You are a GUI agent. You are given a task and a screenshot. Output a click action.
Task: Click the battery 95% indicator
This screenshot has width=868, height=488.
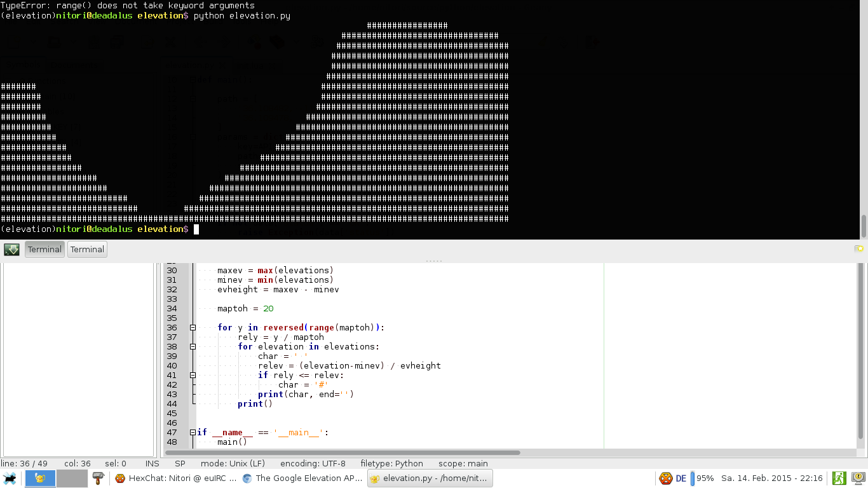[703, 478]
